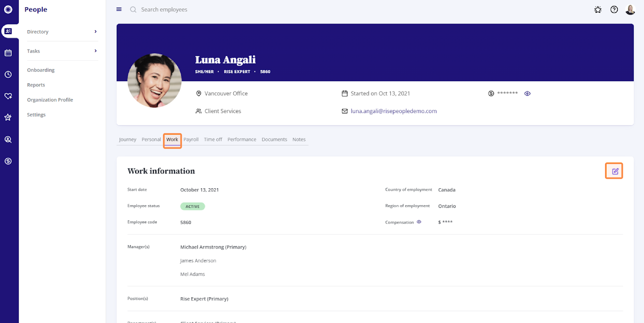Open Settings in sidebar
The width and height of the screenshot is (644, 323).
[x=36, y=115]
